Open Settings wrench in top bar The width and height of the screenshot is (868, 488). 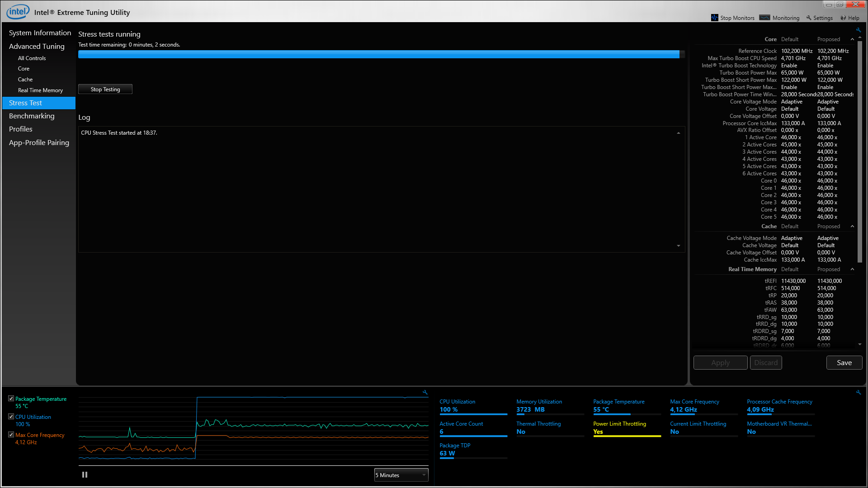[x=819, y=18]
